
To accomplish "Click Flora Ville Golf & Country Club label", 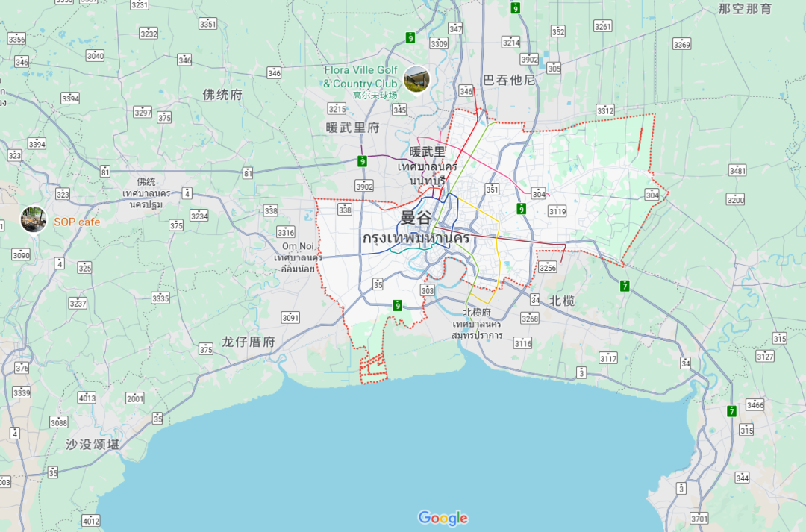I will [x=361, y=77].
